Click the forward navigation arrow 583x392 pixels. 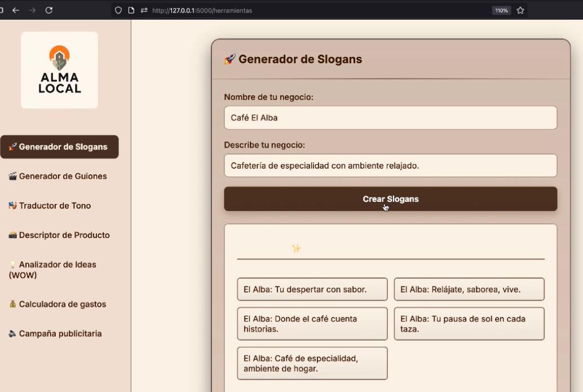click(32, 10)
